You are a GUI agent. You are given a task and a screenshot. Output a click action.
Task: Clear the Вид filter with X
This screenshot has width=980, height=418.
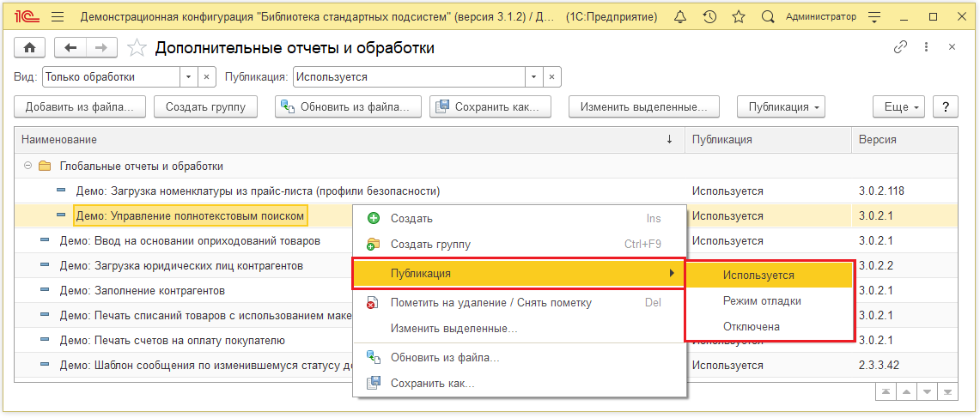(x=207, y=77)
